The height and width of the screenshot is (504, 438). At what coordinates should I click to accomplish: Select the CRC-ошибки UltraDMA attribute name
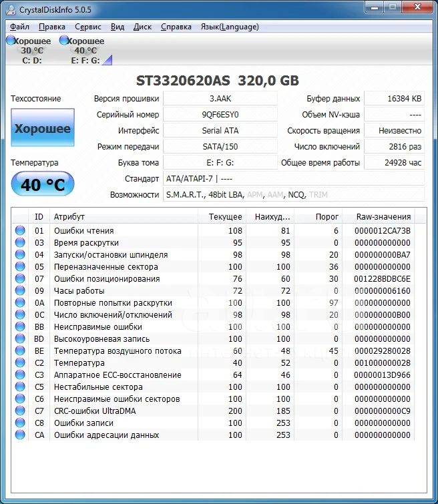pos(95,411)
